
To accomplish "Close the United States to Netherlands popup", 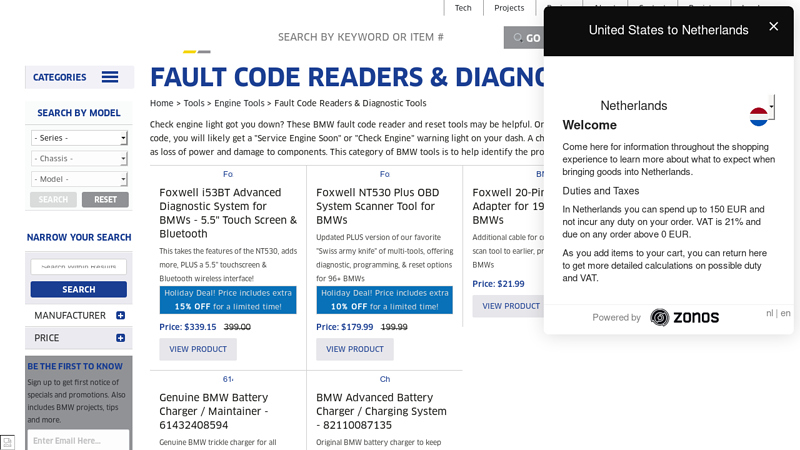I will coord(773,27).
